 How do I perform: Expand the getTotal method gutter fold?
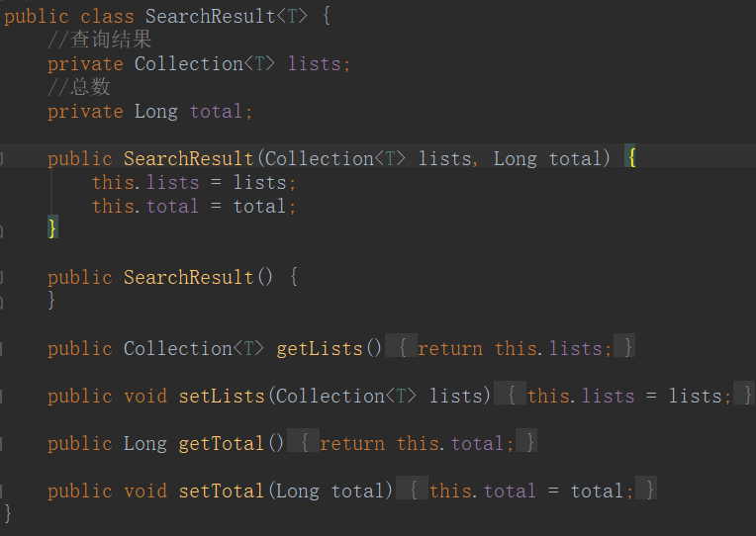point(3,443)
